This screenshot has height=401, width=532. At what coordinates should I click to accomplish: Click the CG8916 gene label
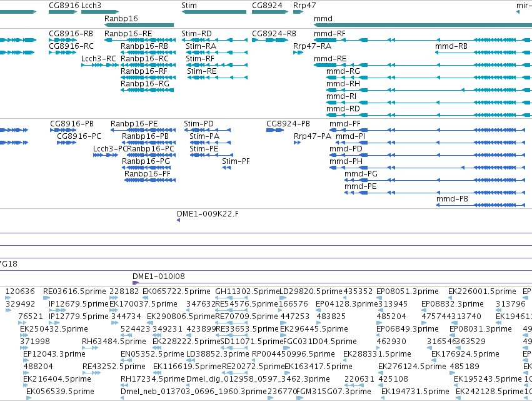pos(64,6)
